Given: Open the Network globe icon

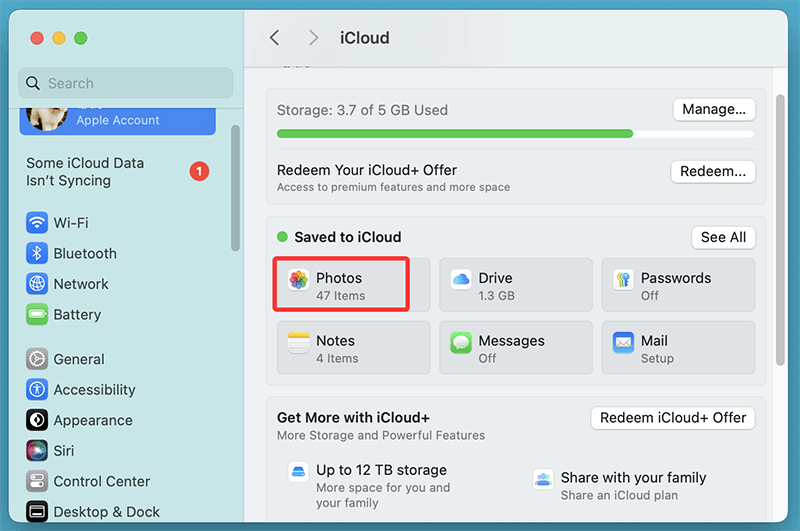Looking at the screenshot, I should pyautogui.click(x=37, y=284).
